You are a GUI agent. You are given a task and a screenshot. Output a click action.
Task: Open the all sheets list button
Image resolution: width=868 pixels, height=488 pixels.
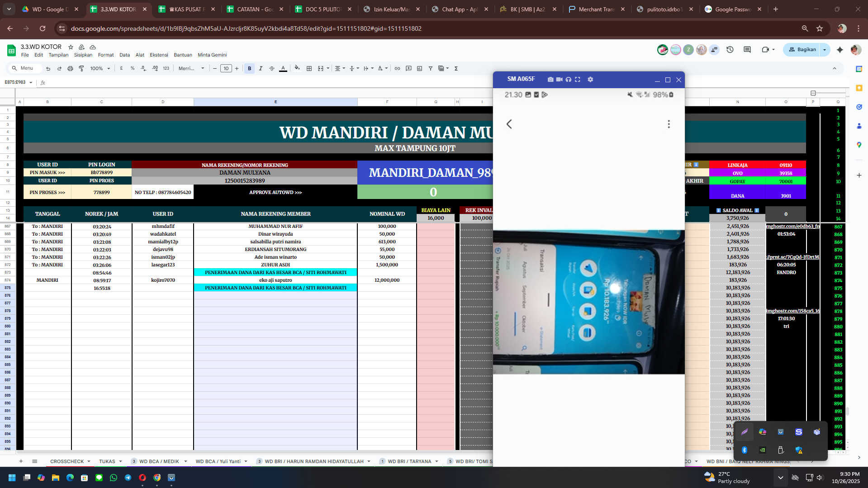pyautogui.click(x=34, y=461)
